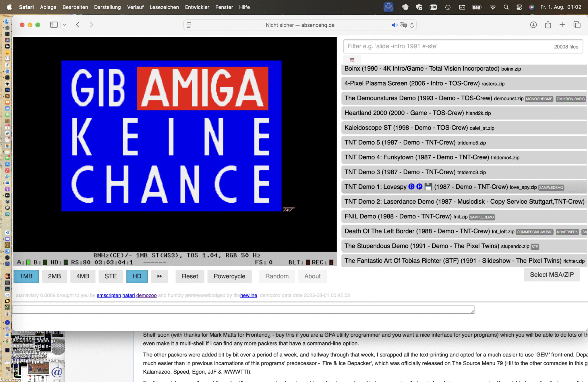Toggle the HD option button
The height and width of the screenshot is (382, 588).
tap(137, 276)
